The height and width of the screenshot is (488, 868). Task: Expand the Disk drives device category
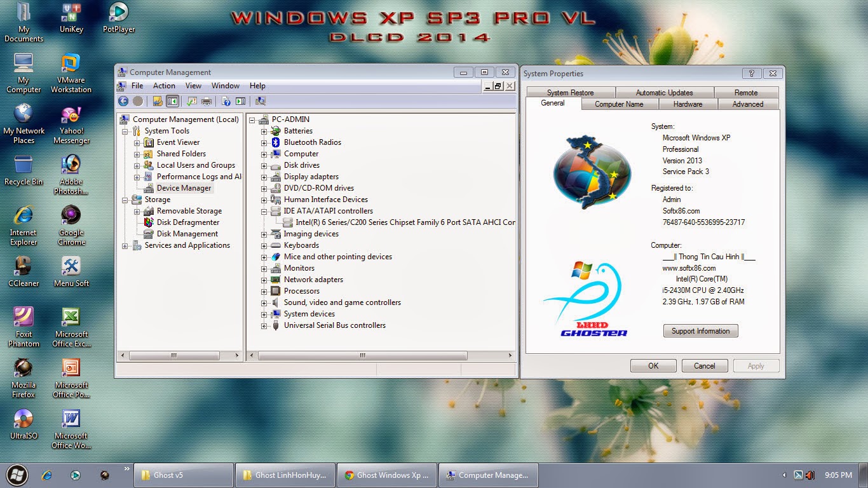click(264, 165)
